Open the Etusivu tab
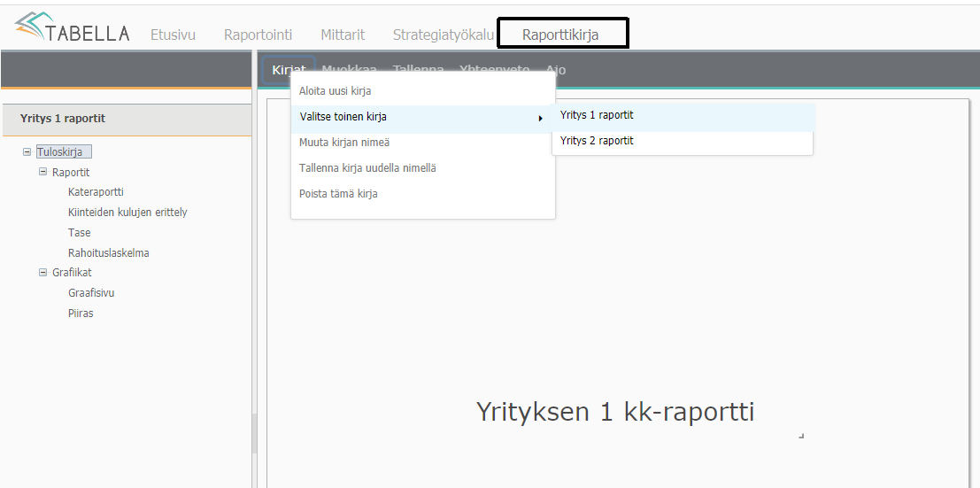 pyautogui.click(x=173, y=35)
